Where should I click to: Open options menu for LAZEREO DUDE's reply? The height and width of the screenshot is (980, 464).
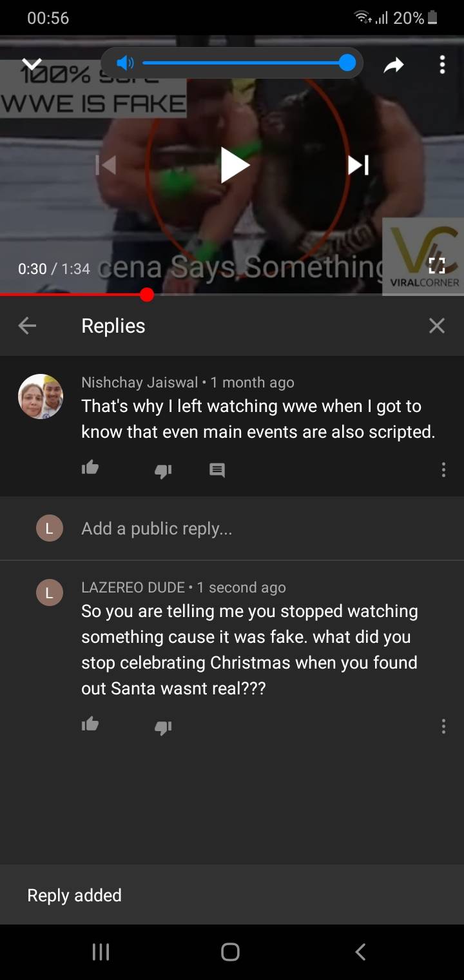click(443, 726)
